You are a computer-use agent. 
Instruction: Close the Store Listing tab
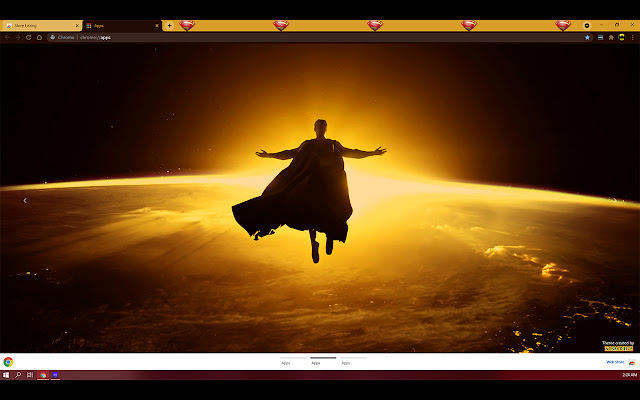click(x=77, y=26)
